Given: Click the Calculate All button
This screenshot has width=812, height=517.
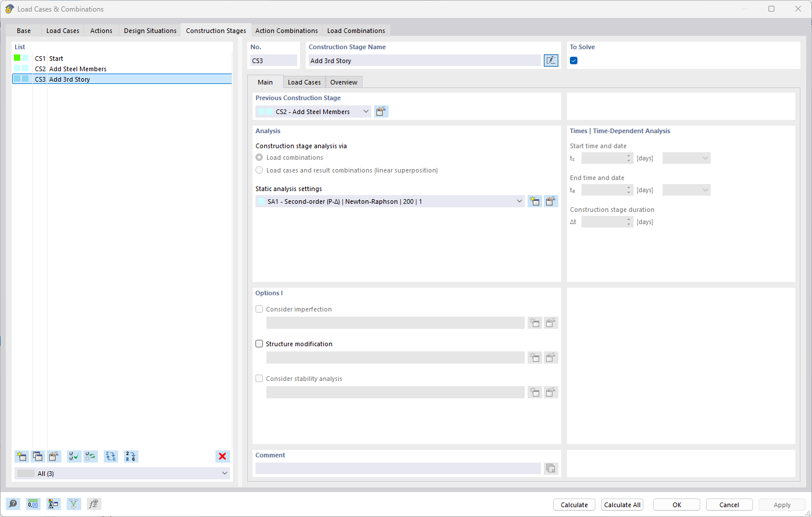Looking at the screenshot, I should tap(623, 505).
